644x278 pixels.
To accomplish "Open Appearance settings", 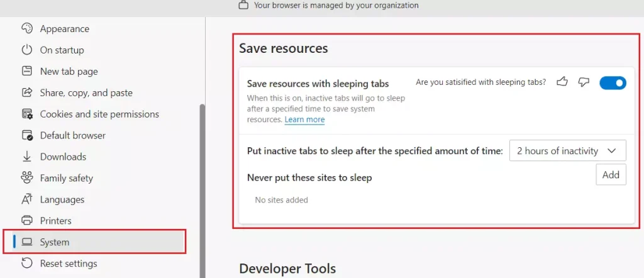I will coord(65,29).
